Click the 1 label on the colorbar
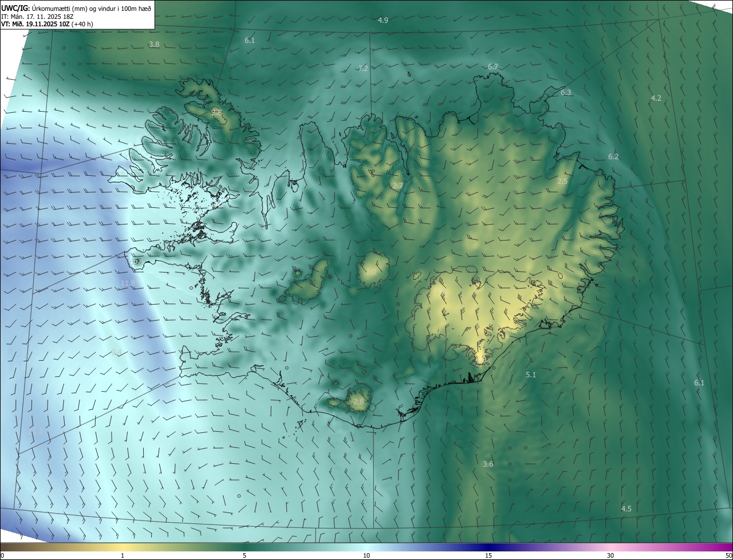Image resolution: width=733 pixels, height=560 pixels. (x=123, y=556)
